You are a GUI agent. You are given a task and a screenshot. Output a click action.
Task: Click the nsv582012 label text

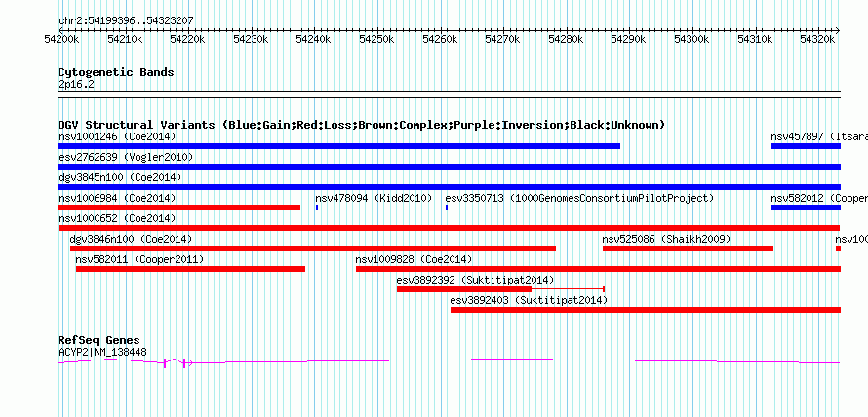(x=819, y=198)
